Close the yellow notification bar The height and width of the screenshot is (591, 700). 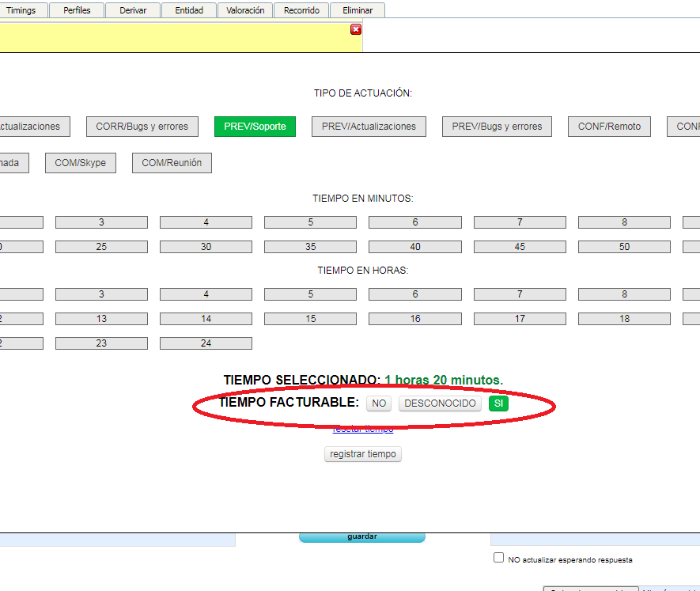356,29
